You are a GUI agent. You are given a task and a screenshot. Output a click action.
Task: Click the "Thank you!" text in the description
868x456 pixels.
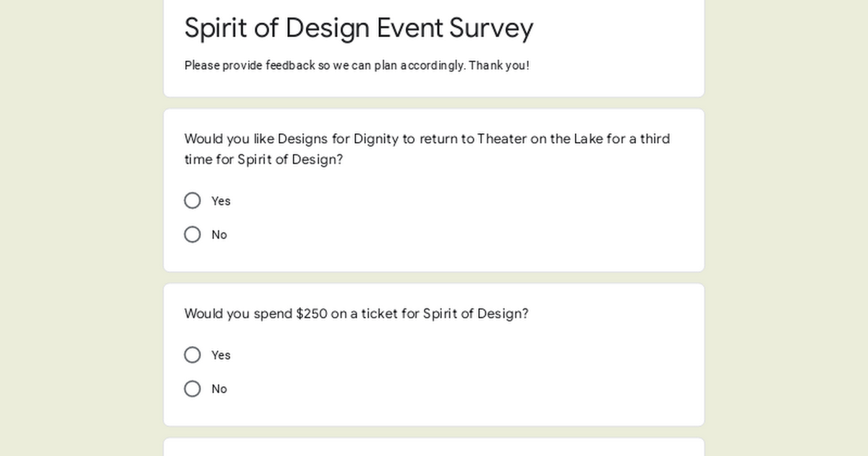point(498,66)
